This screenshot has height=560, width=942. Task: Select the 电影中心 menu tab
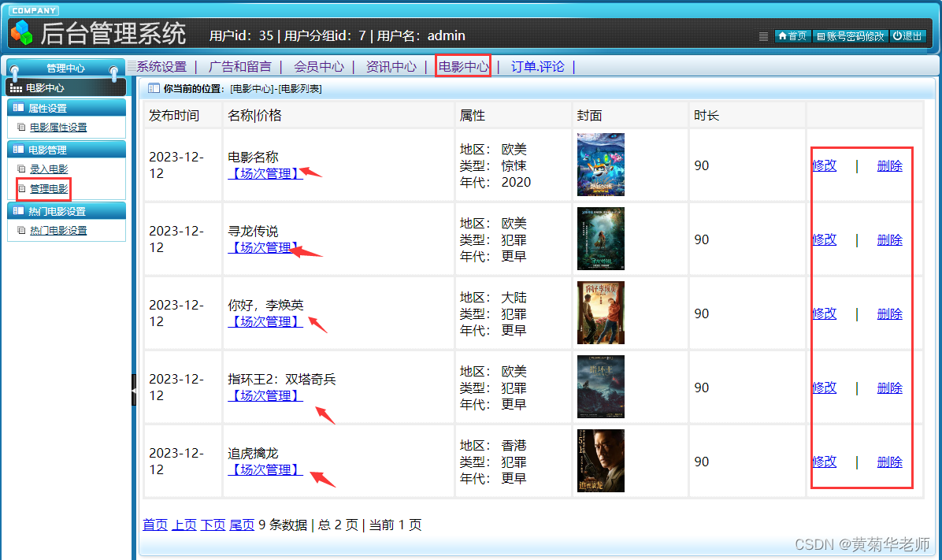(x=463, y=66)
